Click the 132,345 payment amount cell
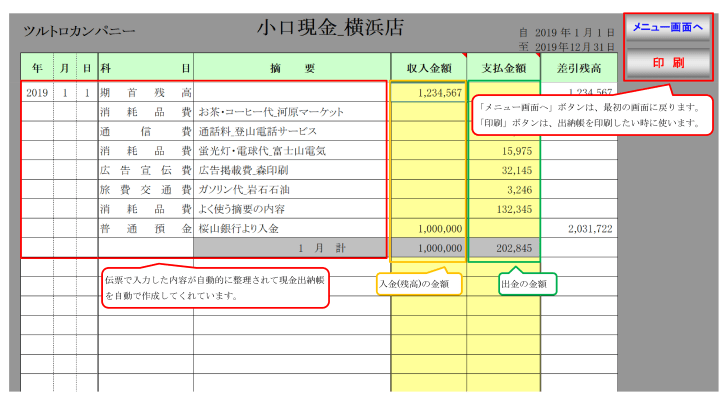Image resolution: width=728 pixels, height=409 pixels. tap(504, 208)
